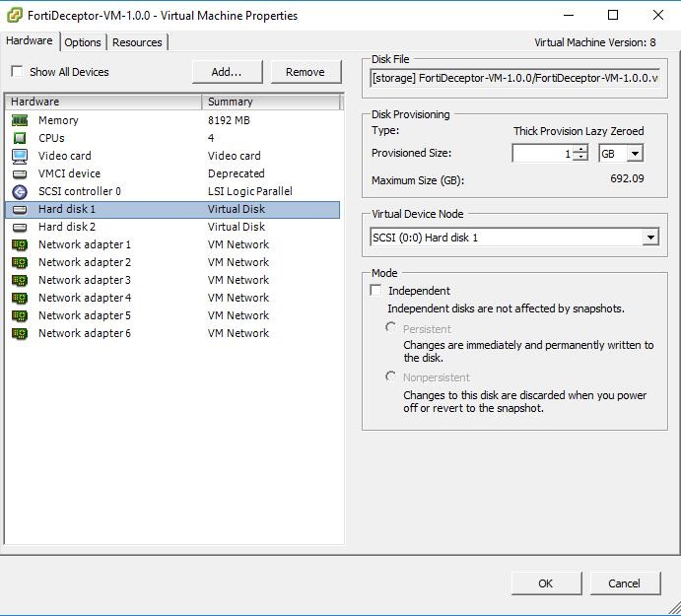Viewport: 681px width, 616px height.
Task: Enable the Show All Devices checkbox
Action: (17, 71)
